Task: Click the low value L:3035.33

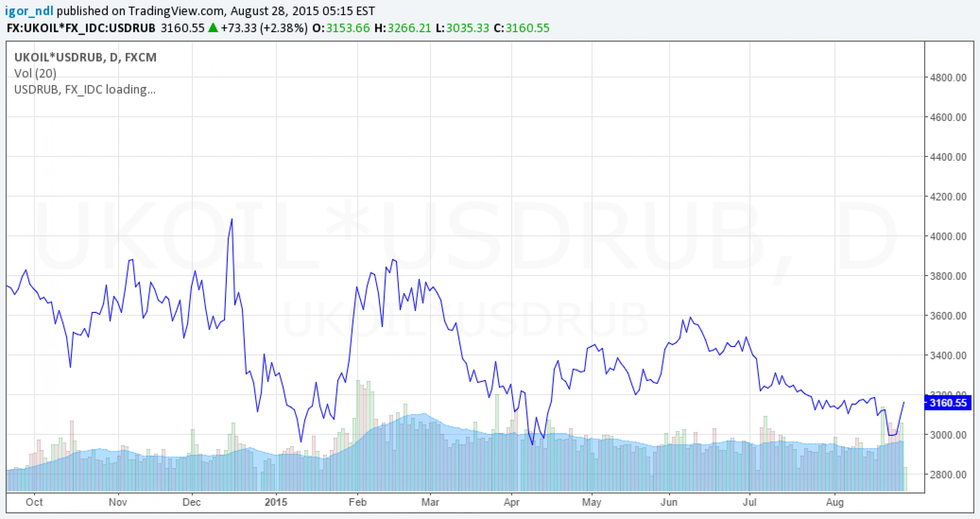Action: (x=462, y=28)
